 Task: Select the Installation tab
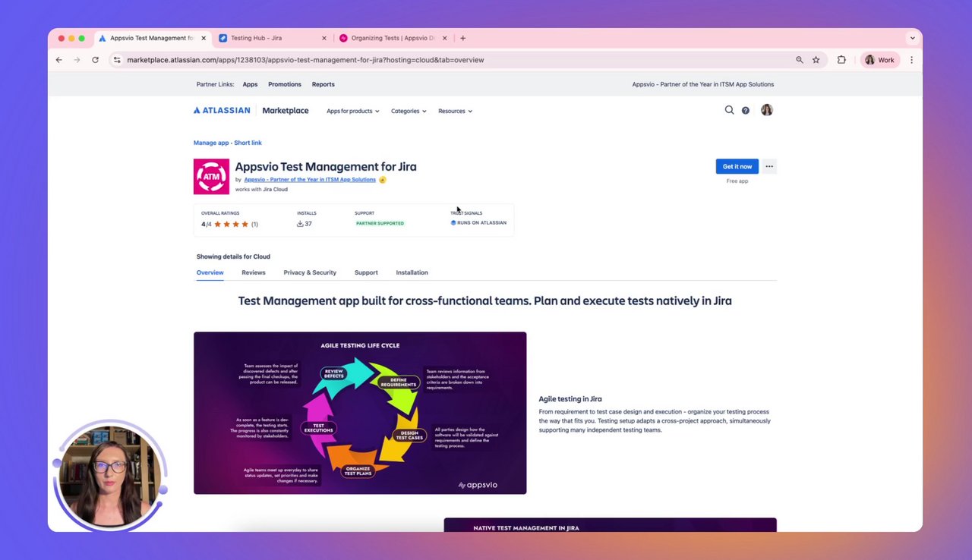pos(412,272)
